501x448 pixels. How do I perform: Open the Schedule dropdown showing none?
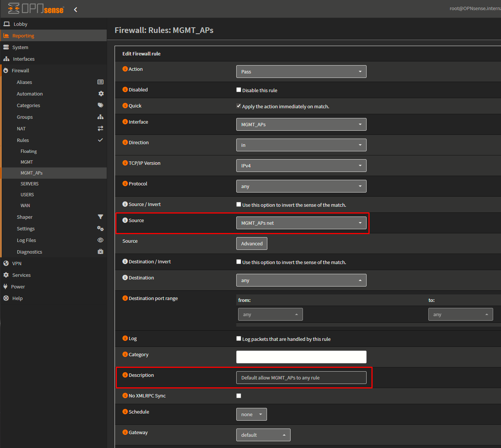[252, 414]
